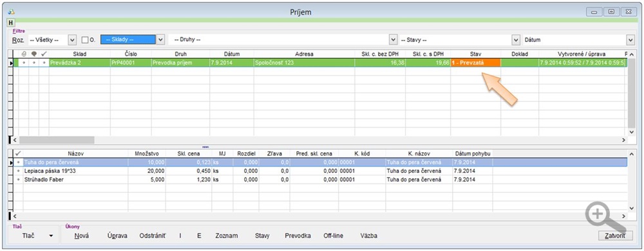Click the Tlač print button
The height and width of the screenshot is (251, 644).
click(28, 236)
